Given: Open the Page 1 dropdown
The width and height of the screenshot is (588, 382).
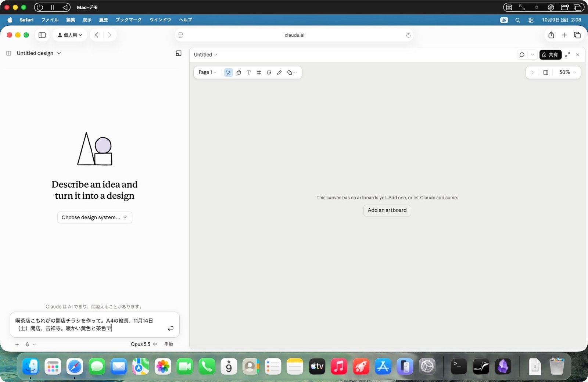Looking at the screenshot, I should [207, 72].
